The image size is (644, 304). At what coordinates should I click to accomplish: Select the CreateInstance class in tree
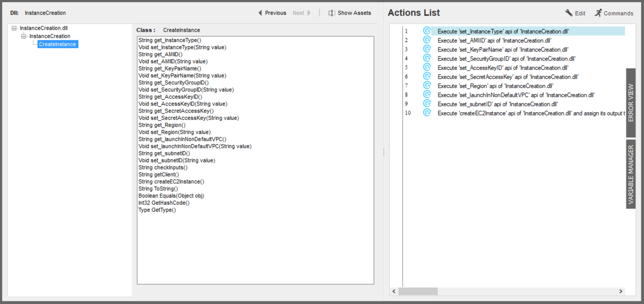pyautogui.click(x=58, y=44)
